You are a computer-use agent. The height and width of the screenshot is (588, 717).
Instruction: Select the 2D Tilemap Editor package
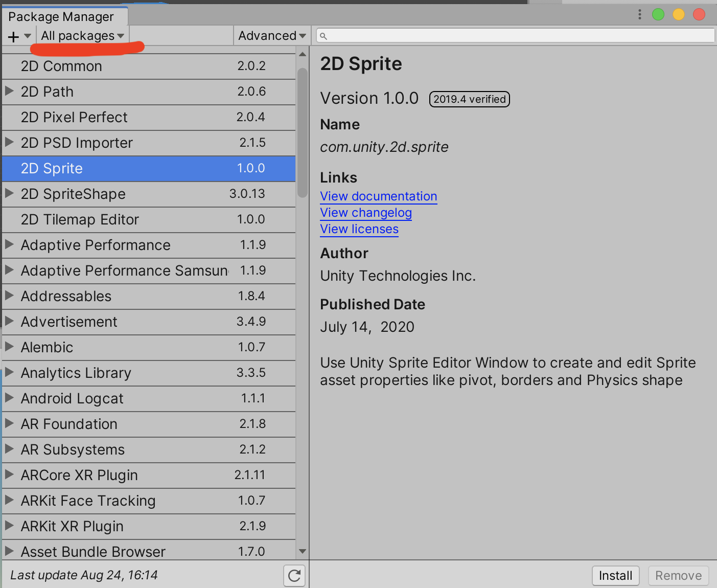tap(149, 220)
